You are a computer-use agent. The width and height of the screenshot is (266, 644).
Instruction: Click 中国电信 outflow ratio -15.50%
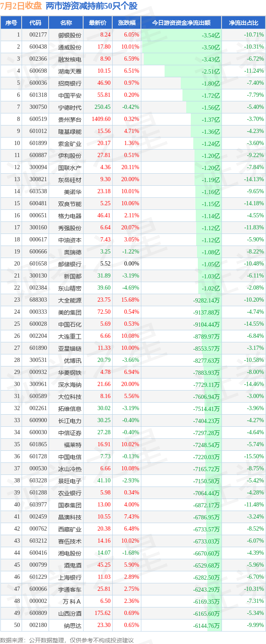pyautogui.click(x=254, y=457)
